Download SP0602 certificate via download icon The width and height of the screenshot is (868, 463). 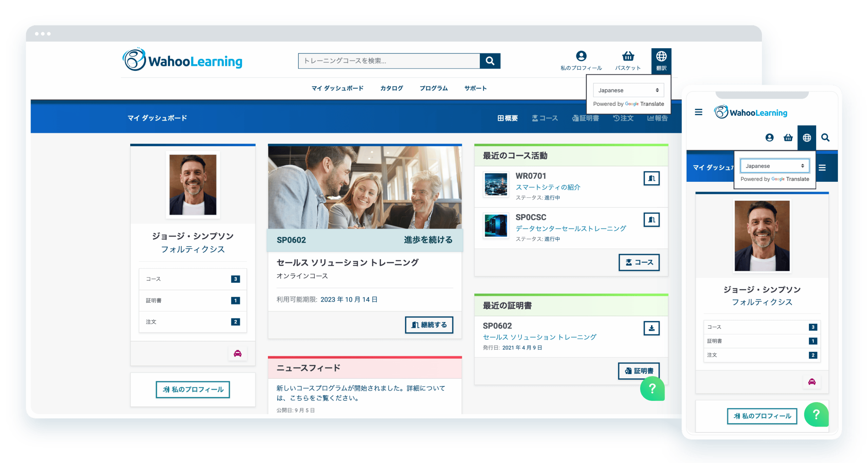tap(651, 328)
